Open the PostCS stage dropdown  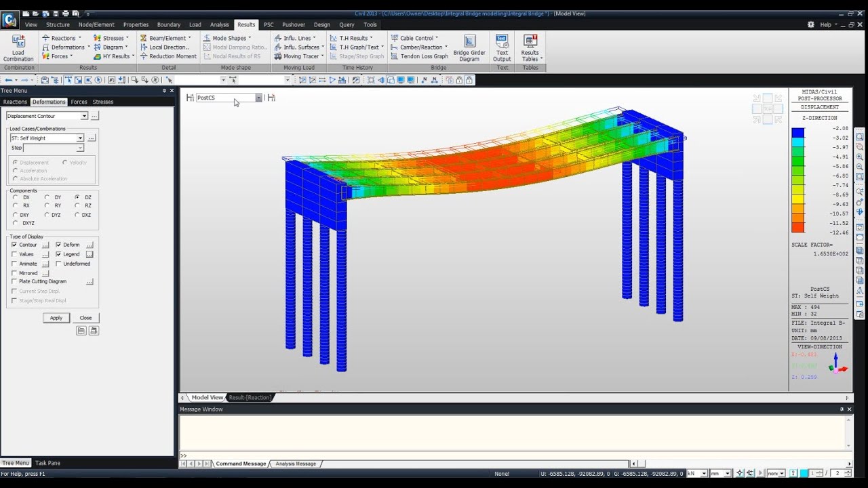coord(258,98)
